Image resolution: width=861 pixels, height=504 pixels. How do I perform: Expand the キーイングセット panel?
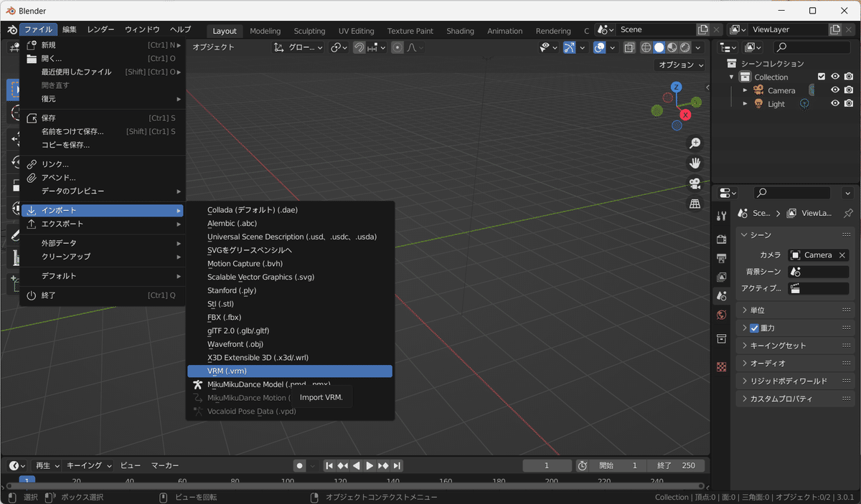pos(796,346)
